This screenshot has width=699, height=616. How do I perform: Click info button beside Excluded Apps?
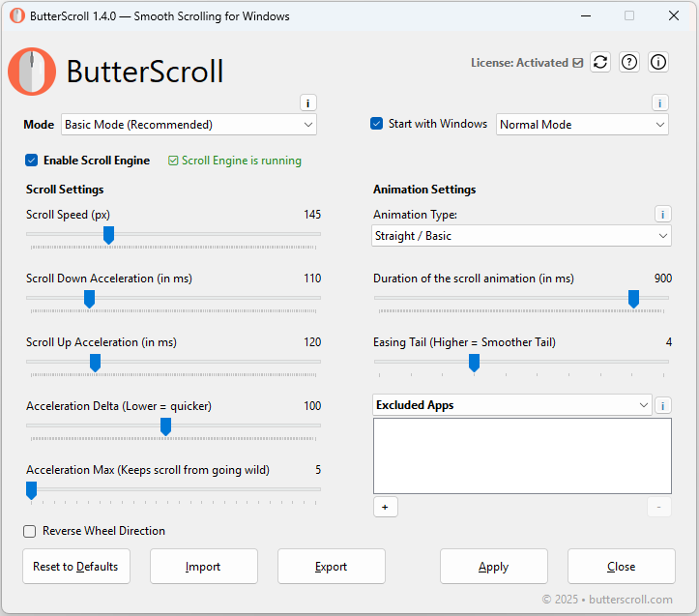662,406
